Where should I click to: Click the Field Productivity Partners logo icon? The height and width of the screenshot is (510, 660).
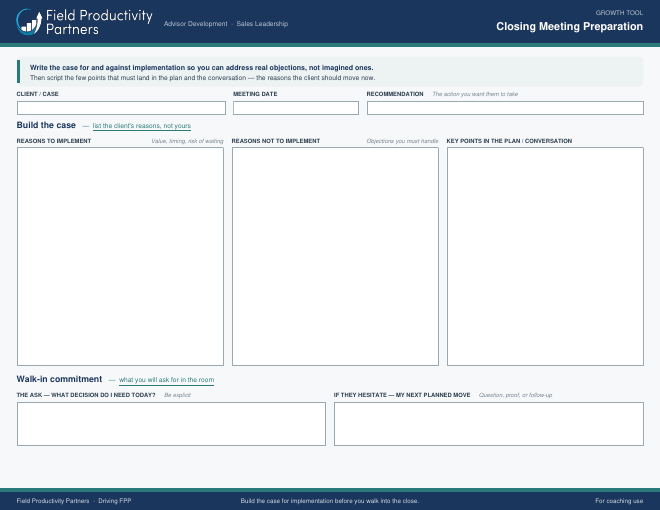pyautogui.click(x=29, y=22)
